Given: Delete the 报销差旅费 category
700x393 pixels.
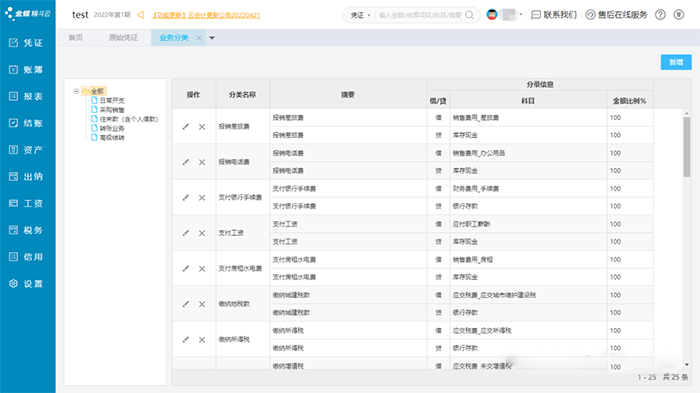Looking at the screenshot, I should (202, 126).
